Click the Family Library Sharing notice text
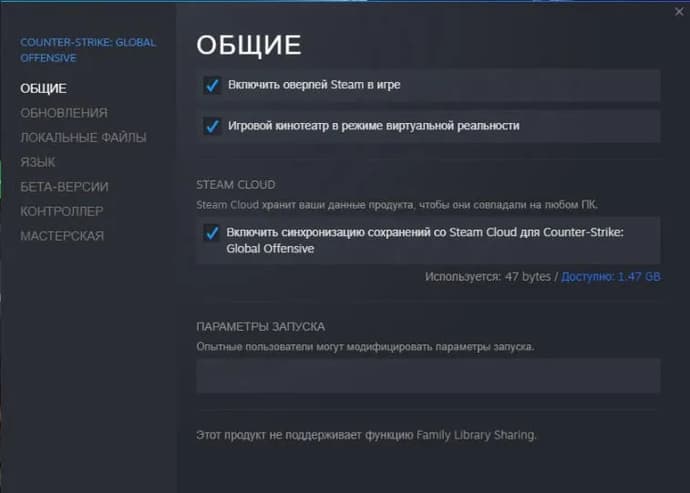 pos(366,435)
